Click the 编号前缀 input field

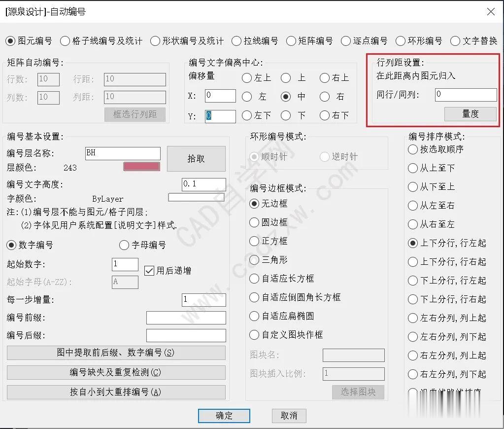[186, 318]
